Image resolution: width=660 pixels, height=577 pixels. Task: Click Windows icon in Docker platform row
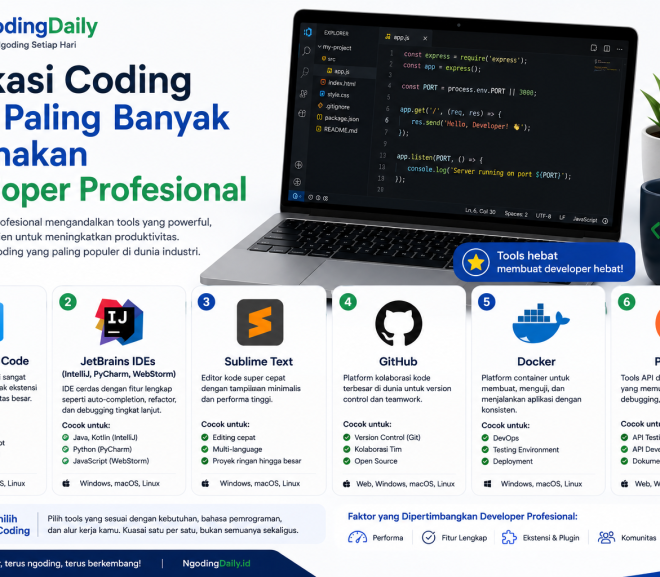(x=487, y=484)
